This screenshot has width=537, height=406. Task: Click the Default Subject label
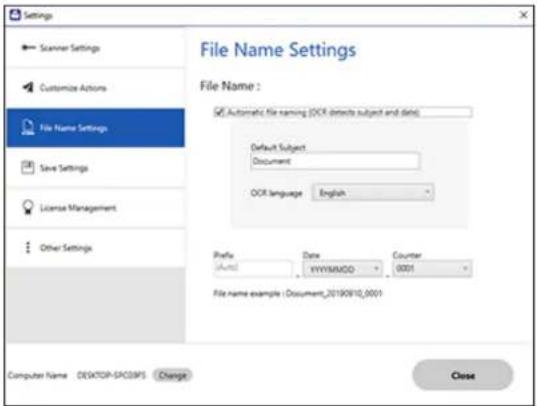pyautogui.click(x=278, y=147)
